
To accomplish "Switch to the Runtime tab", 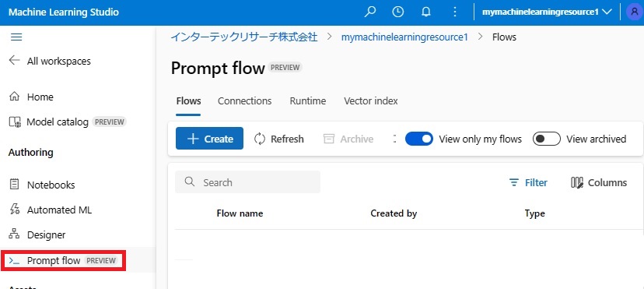I will (308, 101).
